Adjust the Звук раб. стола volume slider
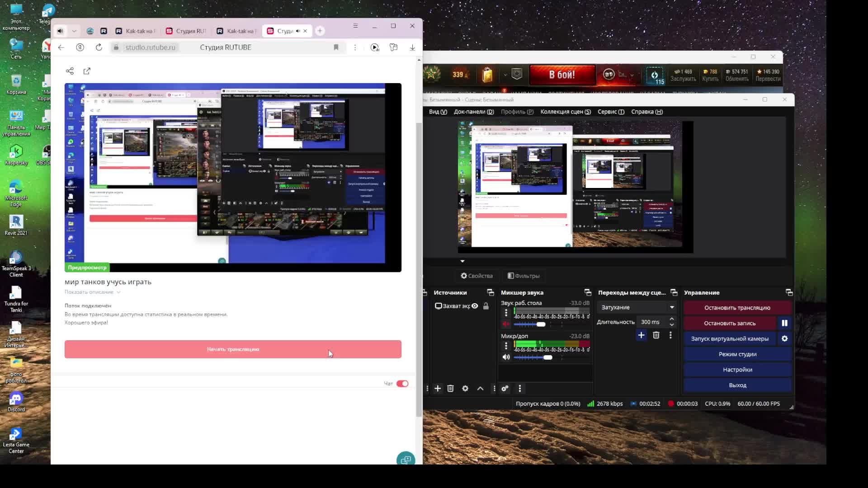 541,324
